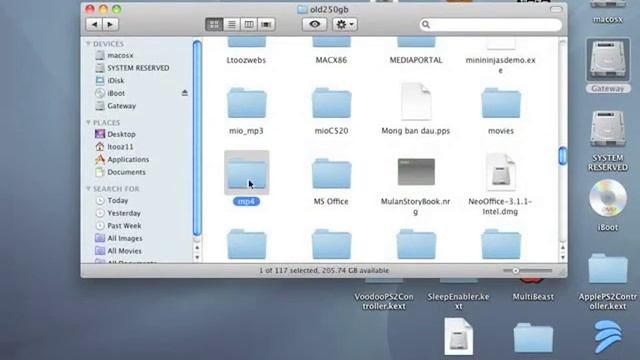Viewport: 640px width, 360px height.
Task: Click the old250gb window title folder icon
Action: click(x=302, y=9)
